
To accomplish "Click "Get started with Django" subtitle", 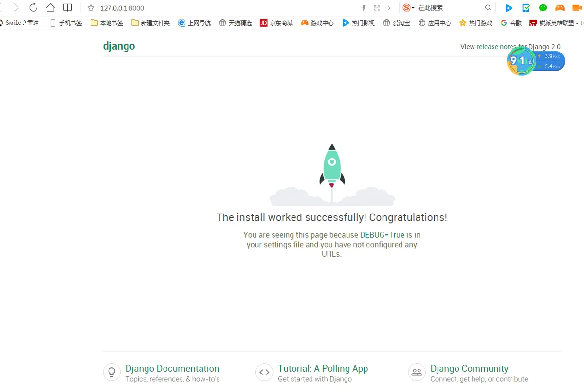I will click(x=315, y=379).
